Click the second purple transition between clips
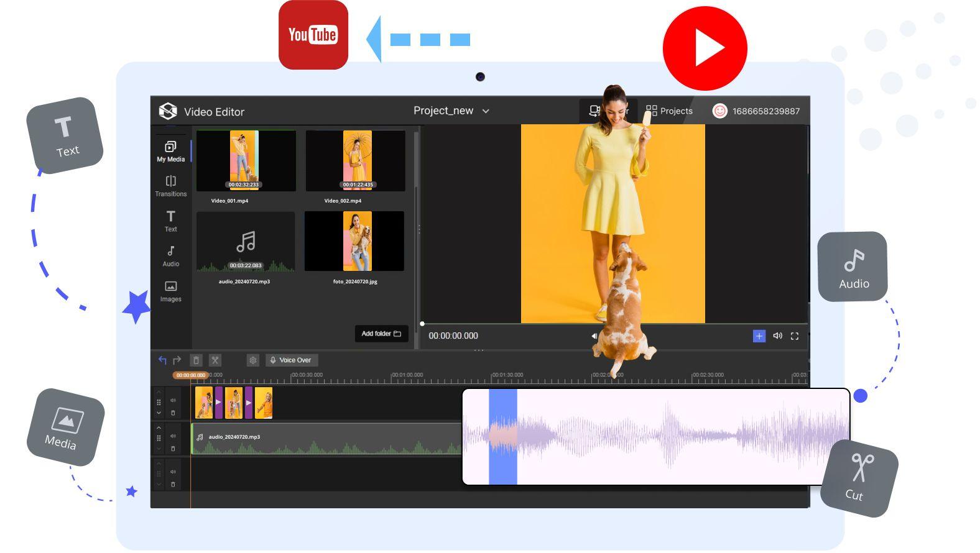This screenshot has height=553, width=980. tap(249, 403)
